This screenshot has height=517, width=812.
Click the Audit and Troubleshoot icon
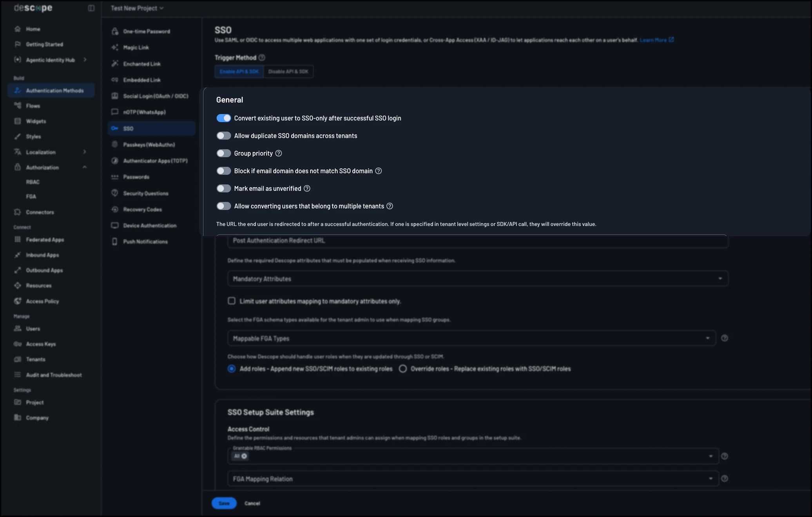click(17, 375)
